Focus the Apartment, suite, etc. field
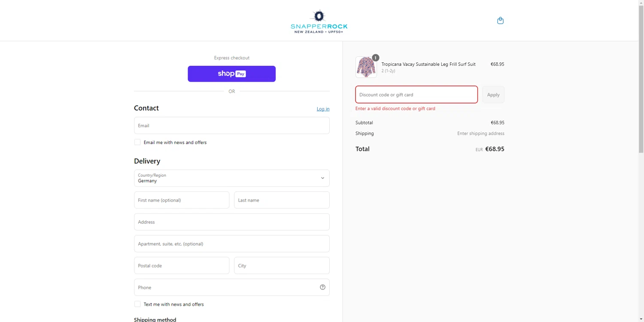The height and width of the screenshot is (322, 644). [x=231, y=244]
